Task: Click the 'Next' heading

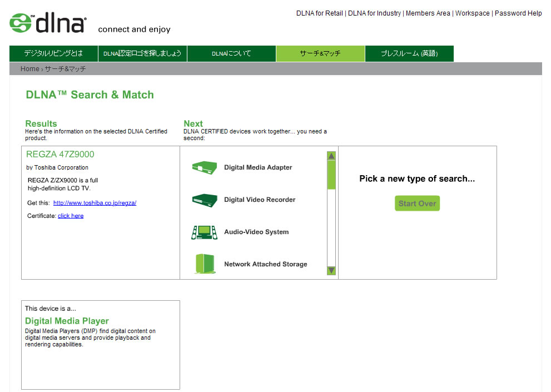Action: 193,124
